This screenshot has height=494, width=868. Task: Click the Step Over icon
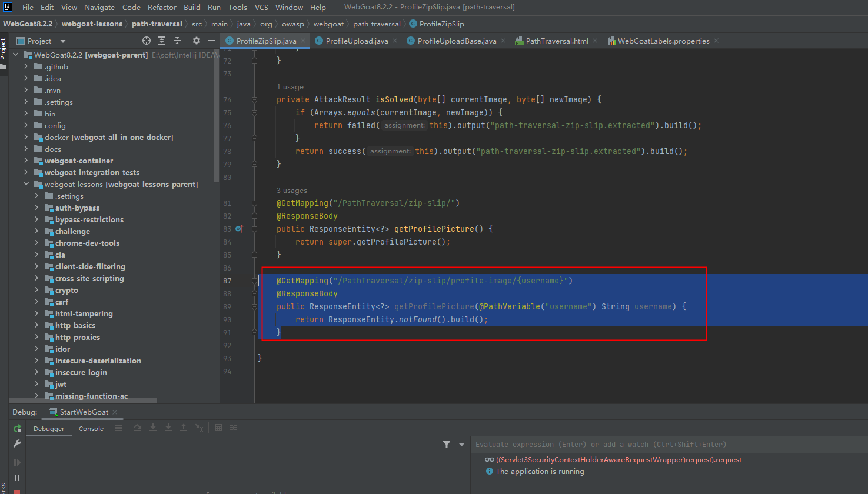(138, 428)
